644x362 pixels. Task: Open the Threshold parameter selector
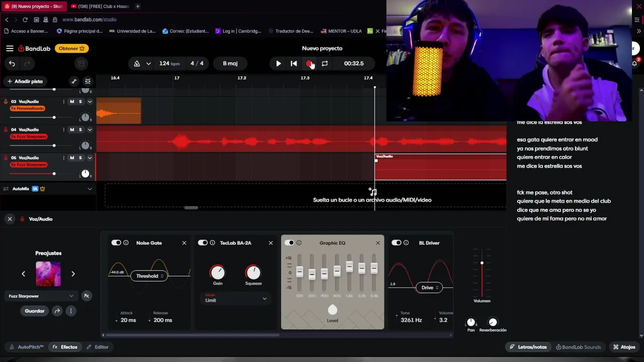(150, 276)
